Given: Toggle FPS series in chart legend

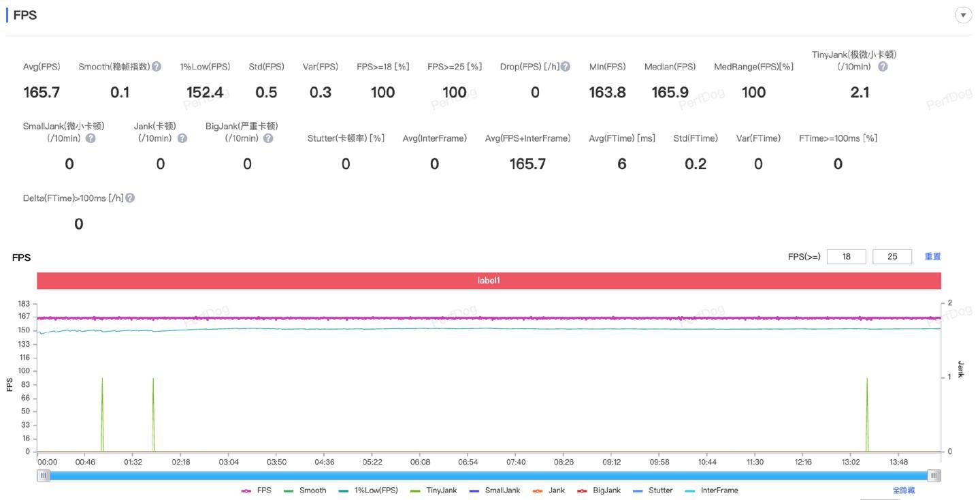Looking at the screenshot, I should coord(257,490).
